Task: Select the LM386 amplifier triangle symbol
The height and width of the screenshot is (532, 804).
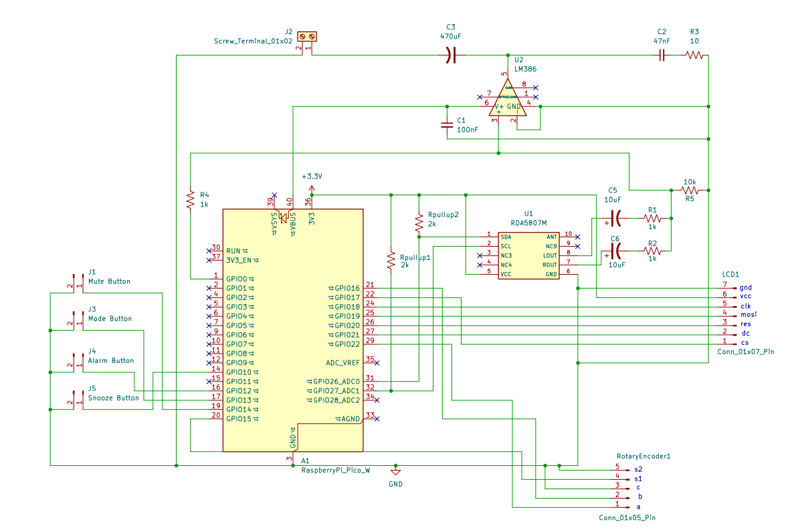Action: [507, 99]
